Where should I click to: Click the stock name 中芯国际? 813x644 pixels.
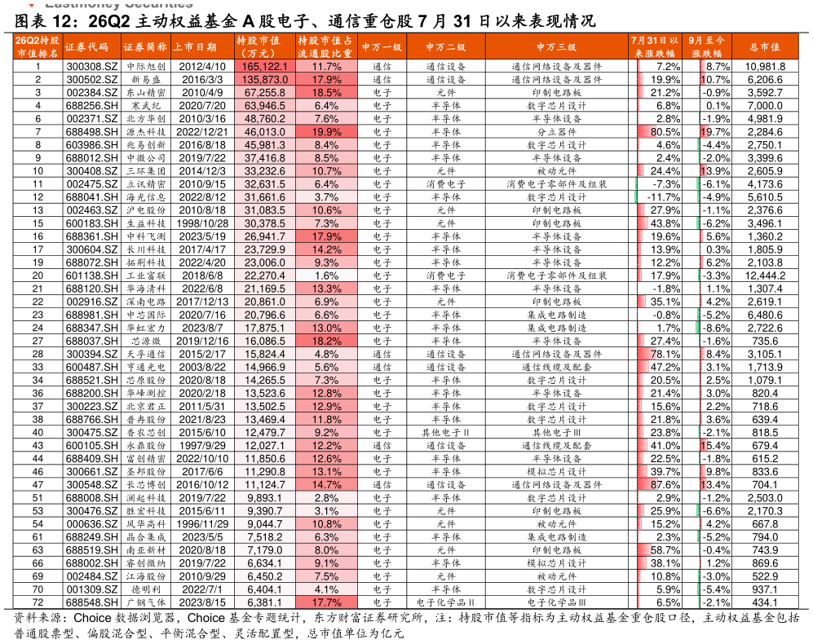pyautogui.click(x=146, y=315)
